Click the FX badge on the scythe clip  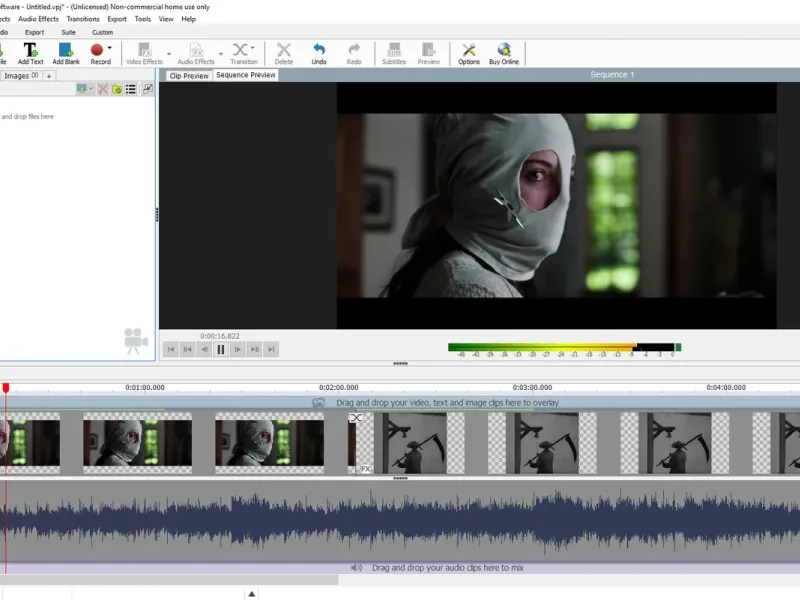pyautogui.click(x=366, y=469)
